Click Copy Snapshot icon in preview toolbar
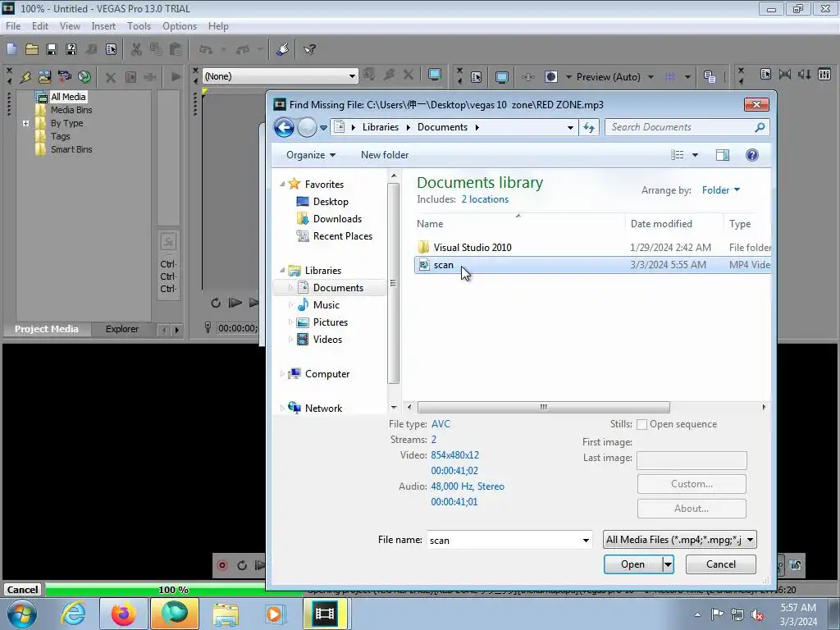 [x=710, y=76]
